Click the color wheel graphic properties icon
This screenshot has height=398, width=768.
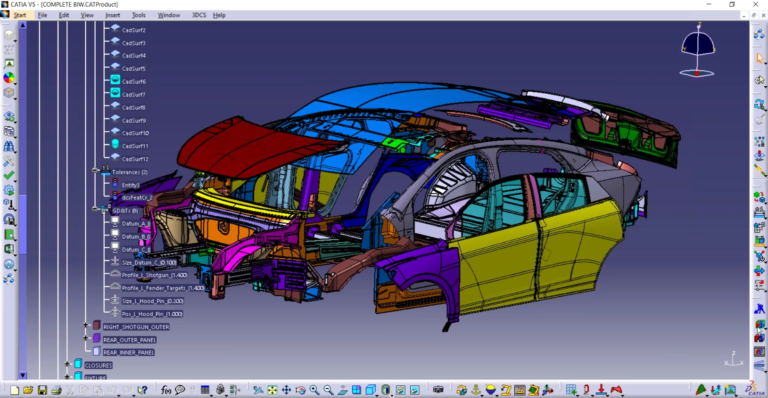(9, 78)
